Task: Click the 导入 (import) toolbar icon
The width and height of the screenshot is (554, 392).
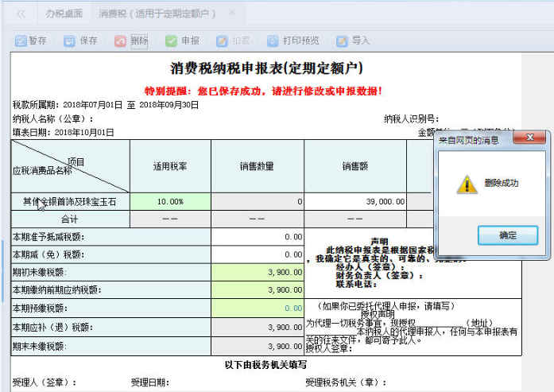Action: pos(342,41)
